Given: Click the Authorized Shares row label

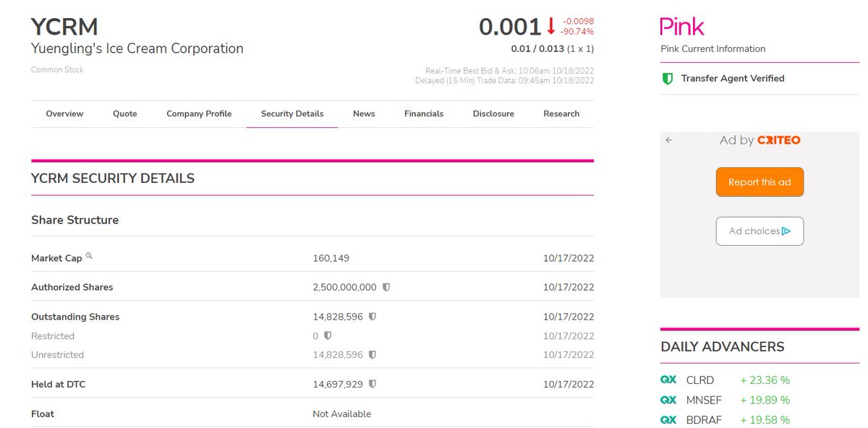Looking at the screenshot, I should (x=72, y=287).
